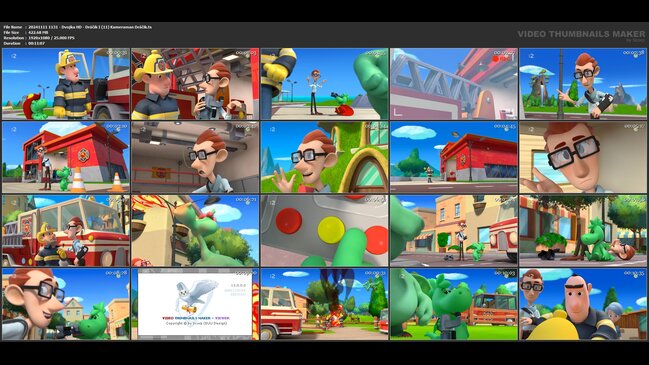Select thumbnail of bald mustached man in yellow

click(583, 304)
